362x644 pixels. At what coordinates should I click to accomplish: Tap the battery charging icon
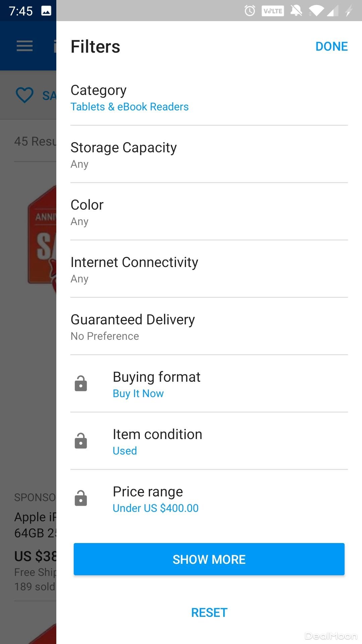pyautogui.click(x=349, y=11)
